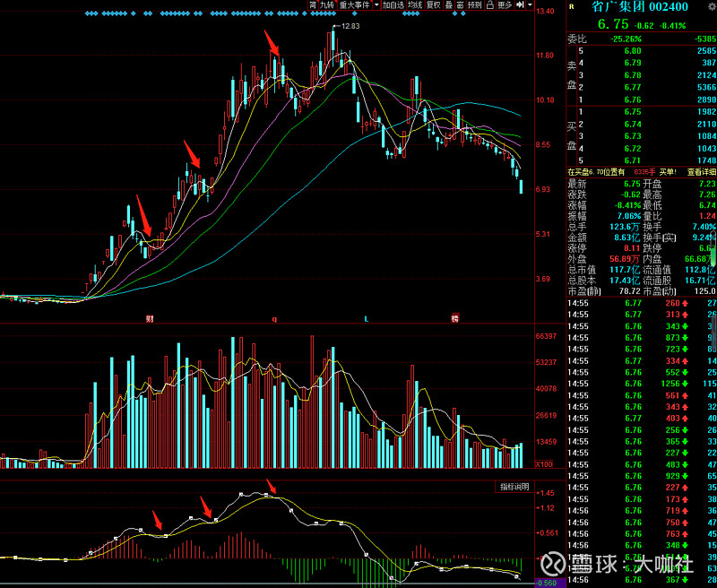Click the L marker on time axis
The image size is (717, 588).
[x=367, y=319]
